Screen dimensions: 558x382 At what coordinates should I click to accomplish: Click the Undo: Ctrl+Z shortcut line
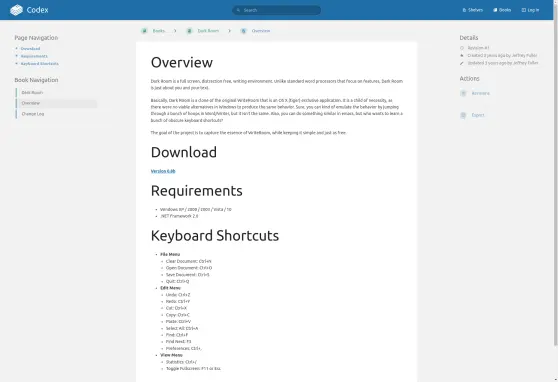click(178, 295)
